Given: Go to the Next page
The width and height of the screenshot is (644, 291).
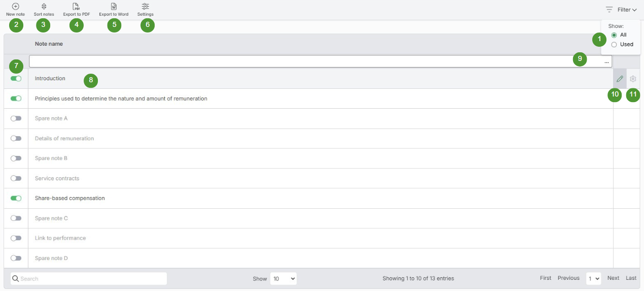Looking at the screenshot, I should 613,278.
